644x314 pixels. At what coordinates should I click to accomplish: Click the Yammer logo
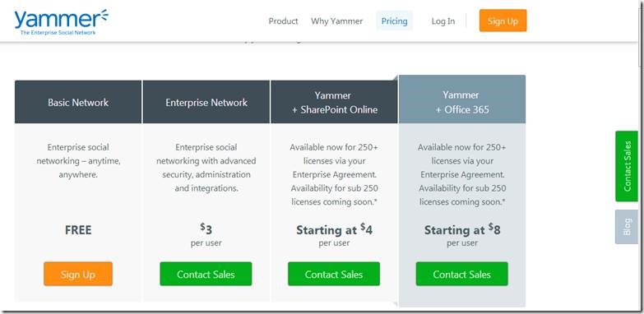pyautogui.click(x=61, y=22)
